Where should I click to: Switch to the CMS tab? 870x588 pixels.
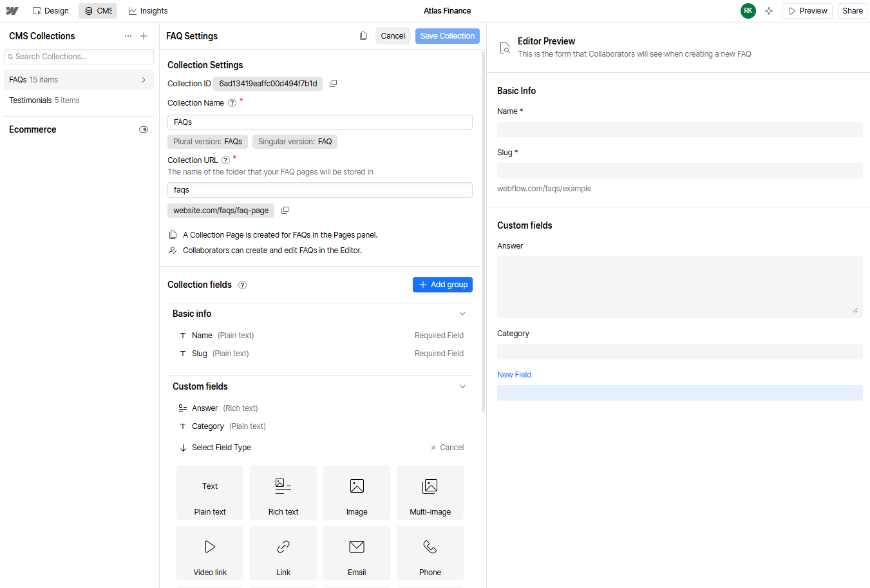pos(98,11)
